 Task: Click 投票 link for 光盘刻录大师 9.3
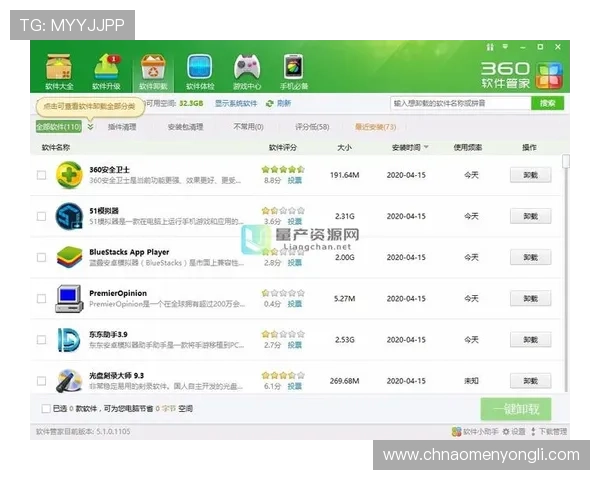295,386
